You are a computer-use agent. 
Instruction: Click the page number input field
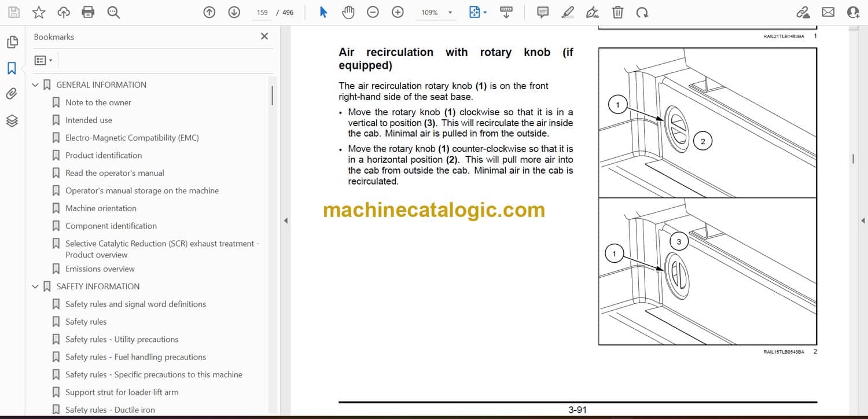262,12
